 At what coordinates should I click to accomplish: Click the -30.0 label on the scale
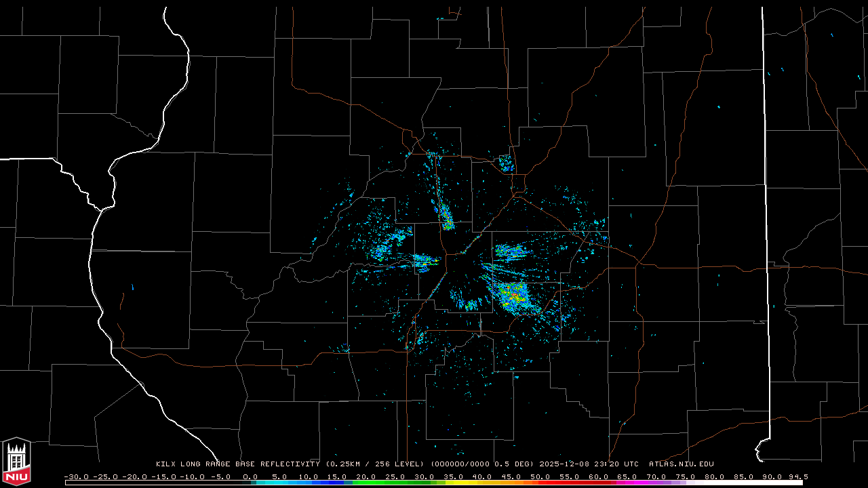pyautogui.click(x=76, y=476)
